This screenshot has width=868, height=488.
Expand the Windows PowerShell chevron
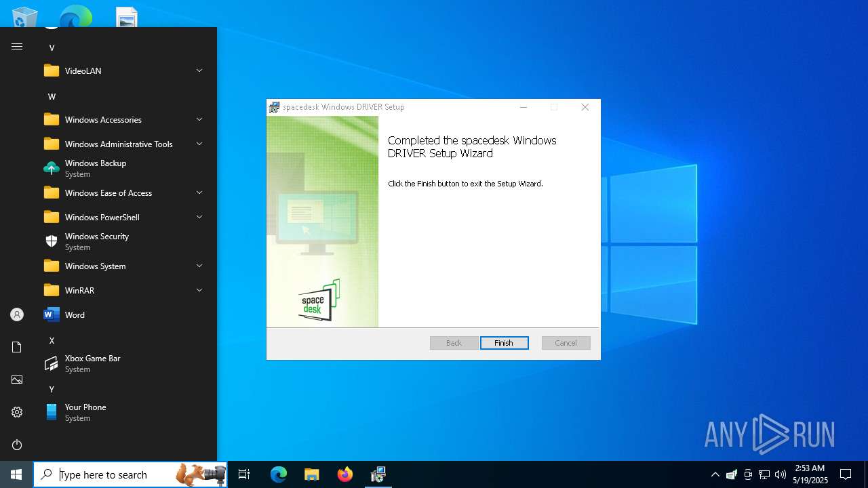point(199,217)
